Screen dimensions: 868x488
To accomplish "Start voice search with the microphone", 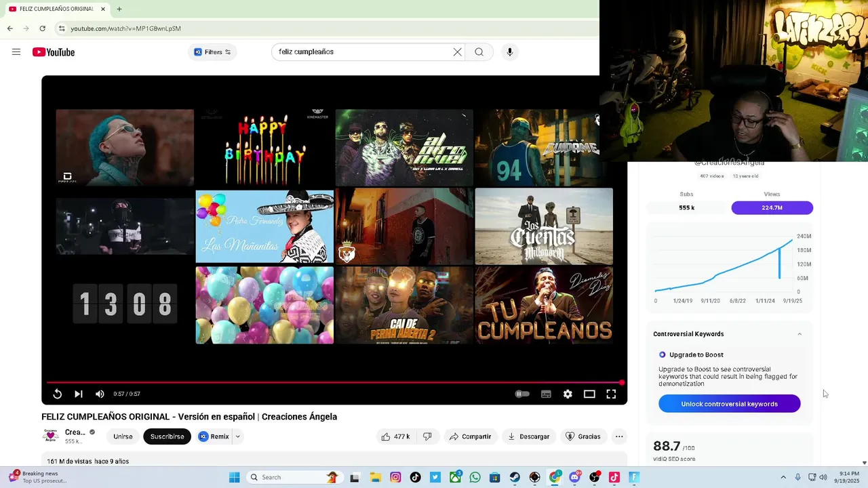I will coord(510,52).
